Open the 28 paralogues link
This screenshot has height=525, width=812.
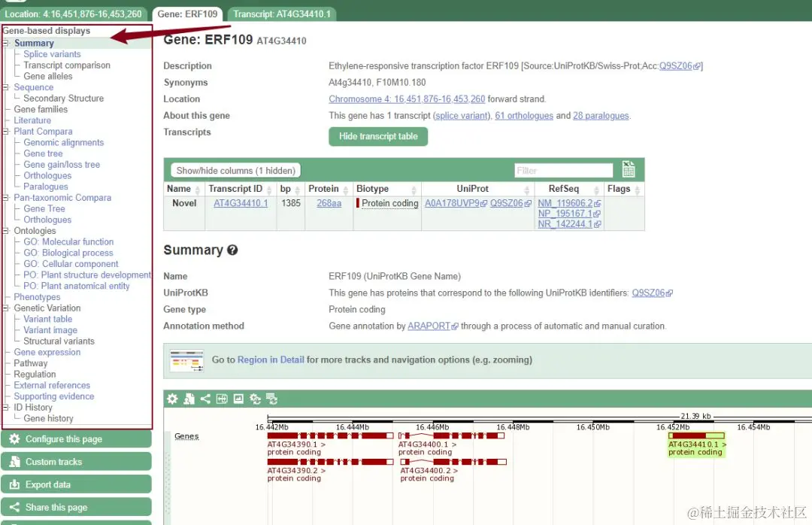(x=601, y=116)
